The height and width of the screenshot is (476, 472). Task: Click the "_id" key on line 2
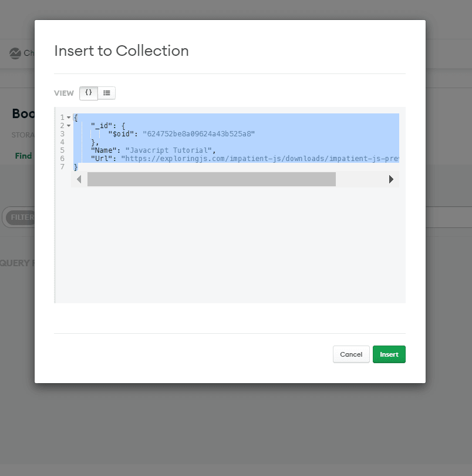tap(100, 126)
